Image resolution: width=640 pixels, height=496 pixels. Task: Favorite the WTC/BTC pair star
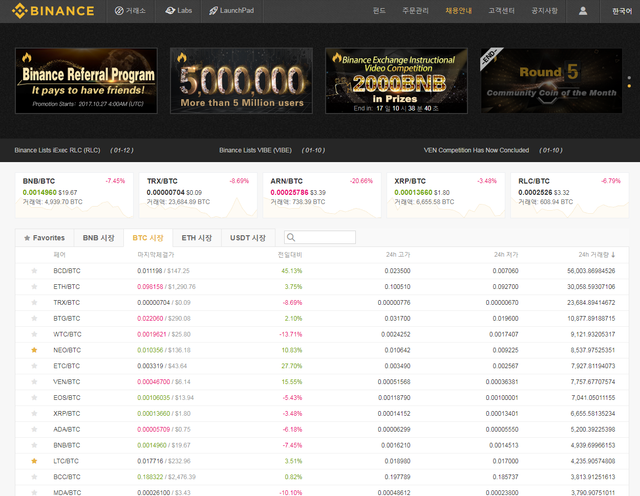click(34, 334)
